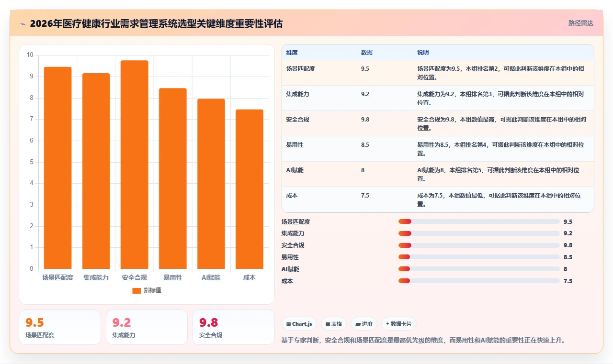Click the 场景匹配度 x-axis label
This screenshot has width=613, height=364.
(57, 277)
